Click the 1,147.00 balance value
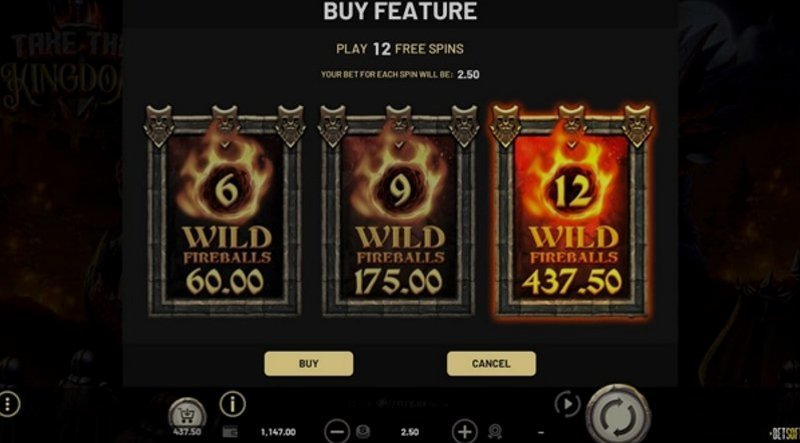Viewport: 800px width, 443px height. click(278, 432)
